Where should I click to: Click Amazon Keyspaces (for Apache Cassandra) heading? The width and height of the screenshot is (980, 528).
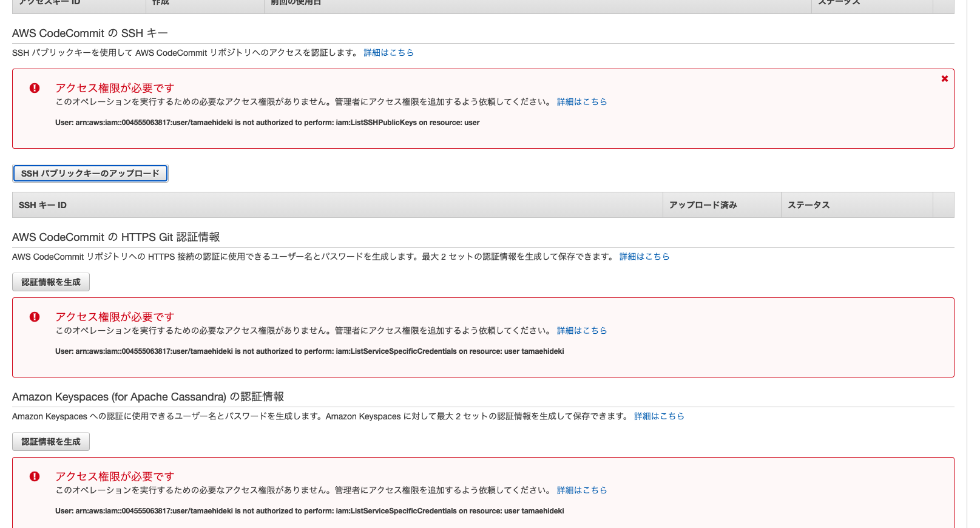[148, 397]
